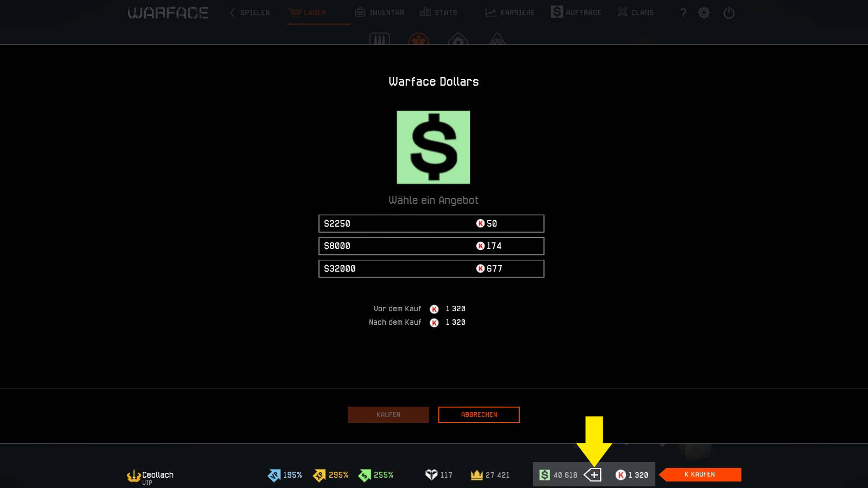This screenshot has width=868, height=488.
Task: Click the Kredits balance icon showing 1 320
Action: (x=621, y=475)
